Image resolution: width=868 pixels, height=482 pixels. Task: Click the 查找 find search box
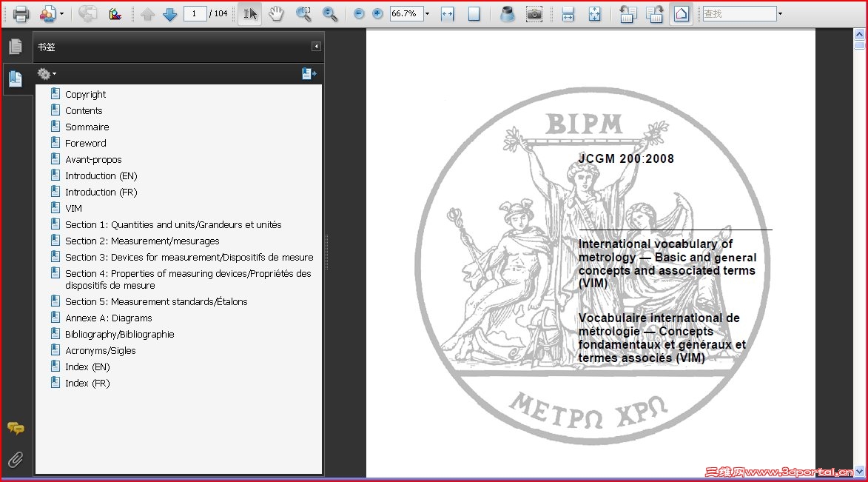coord(739,14)
